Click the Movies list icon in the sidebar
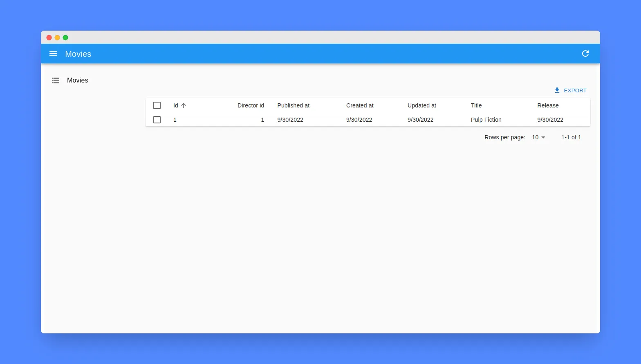641x364 pixels. pos(56,80)
